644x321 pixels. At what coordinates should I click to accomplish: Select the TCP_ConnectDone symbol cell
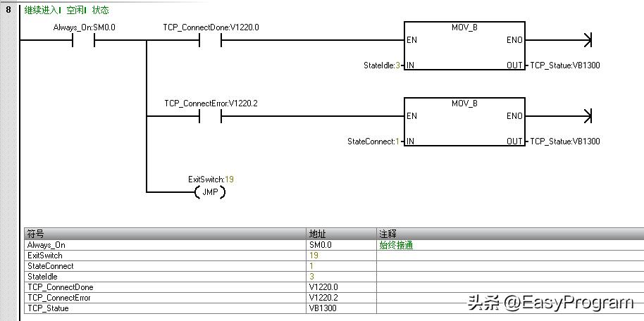(165, 287)
